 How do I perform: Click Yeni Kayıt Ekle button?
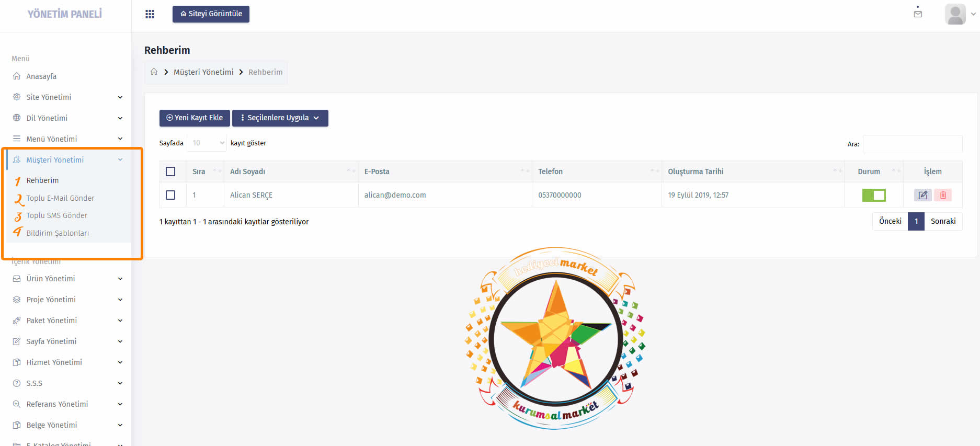(x=195, y=118)
